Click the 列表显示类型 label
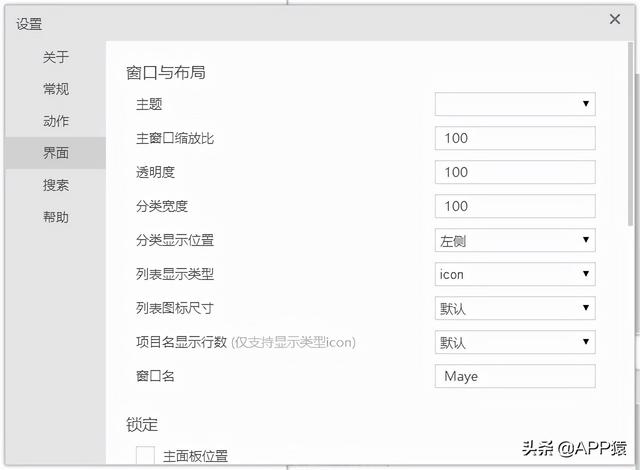 175,274
